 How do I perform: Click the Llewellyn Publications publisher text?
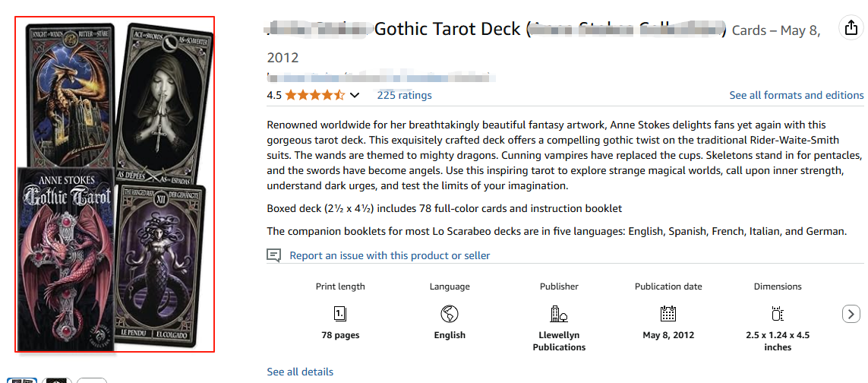pos(559,341)
